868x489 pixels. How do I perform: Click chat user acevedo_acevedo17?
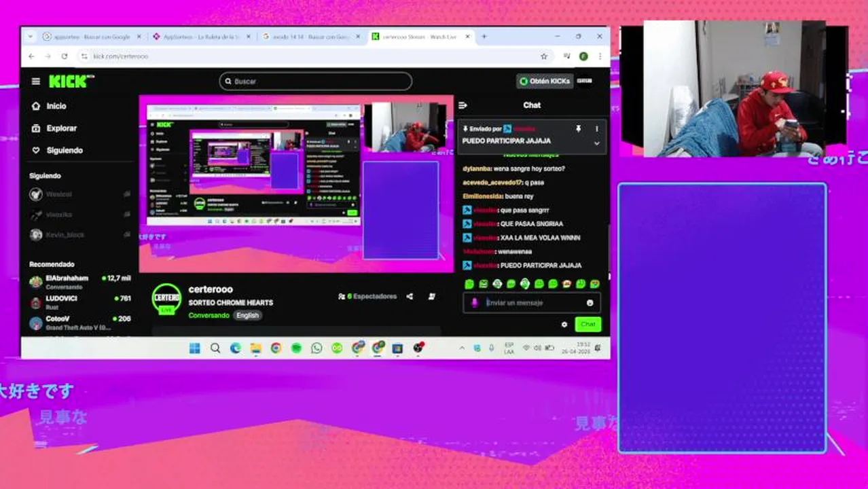(x=491, y=183)
